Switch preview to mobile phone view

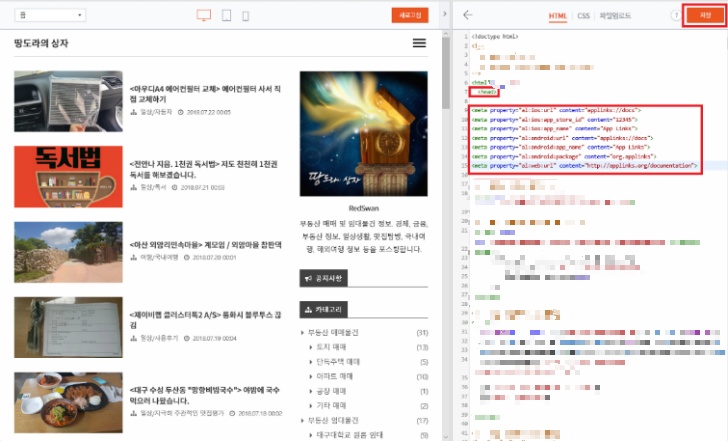click(246, 16)
